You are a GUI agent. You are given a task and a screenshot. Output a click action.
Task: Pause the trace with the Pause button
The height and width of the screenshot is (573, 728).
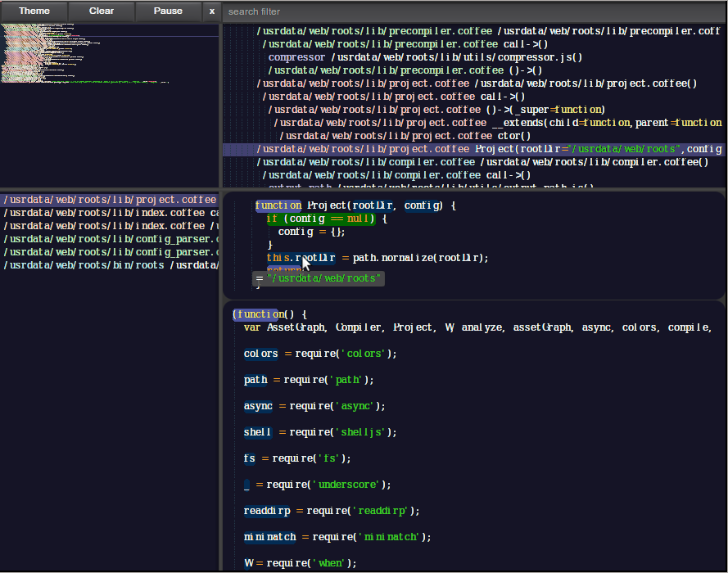coord(168,11)
